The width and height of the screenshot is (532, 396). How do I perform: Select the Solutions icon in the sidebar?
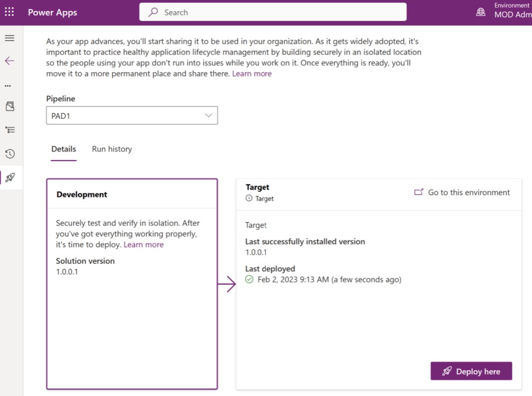tap(9, 106)
